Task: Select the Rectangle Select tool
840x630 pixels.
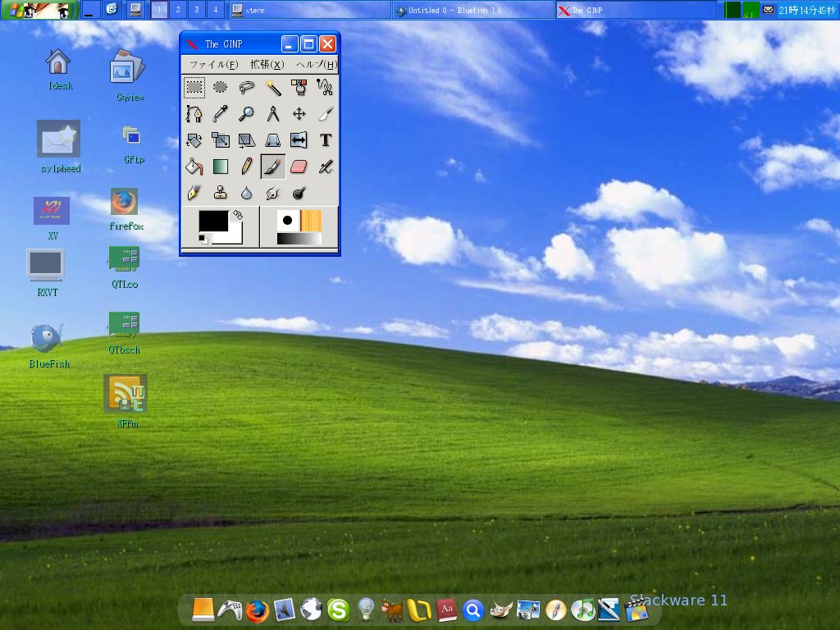Action: 194,87
